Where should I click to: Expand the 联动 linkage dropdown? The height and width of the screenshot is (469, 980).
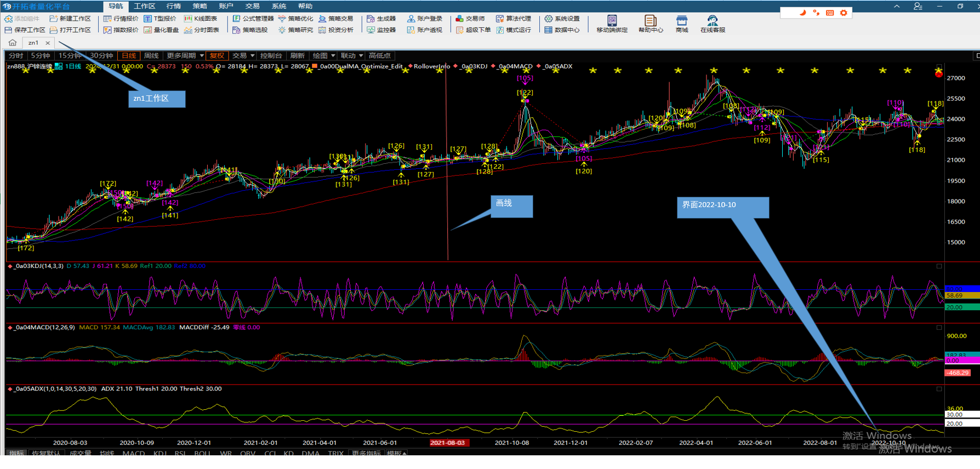352,56
